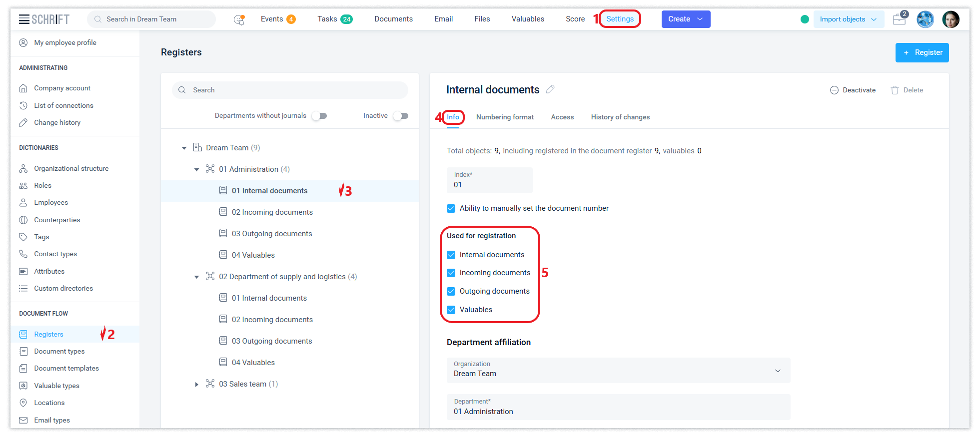The width and height of the screenshot is (980, 436).
Task: Open the Organization dropdown showing Dream Team
Action: pyautogui.click(x=618, y=371)
